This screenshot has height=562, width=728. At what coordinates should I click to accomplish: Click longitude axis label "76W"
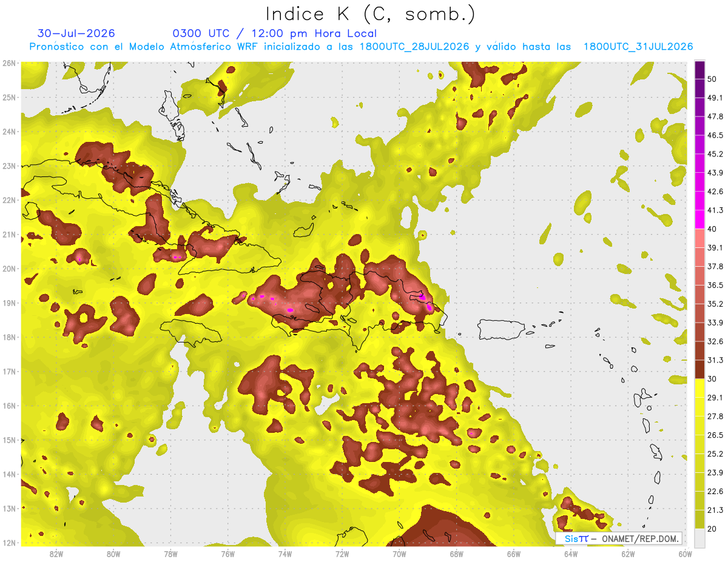[228, 554]
